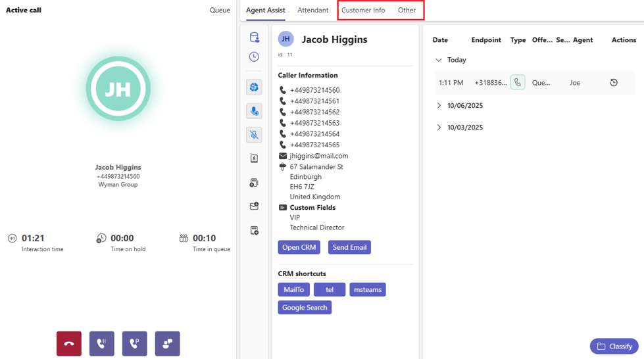Screen dimensions: 644x359
Task: Expand the 10/06/2025 history group
Action: (x=439, y=106)
